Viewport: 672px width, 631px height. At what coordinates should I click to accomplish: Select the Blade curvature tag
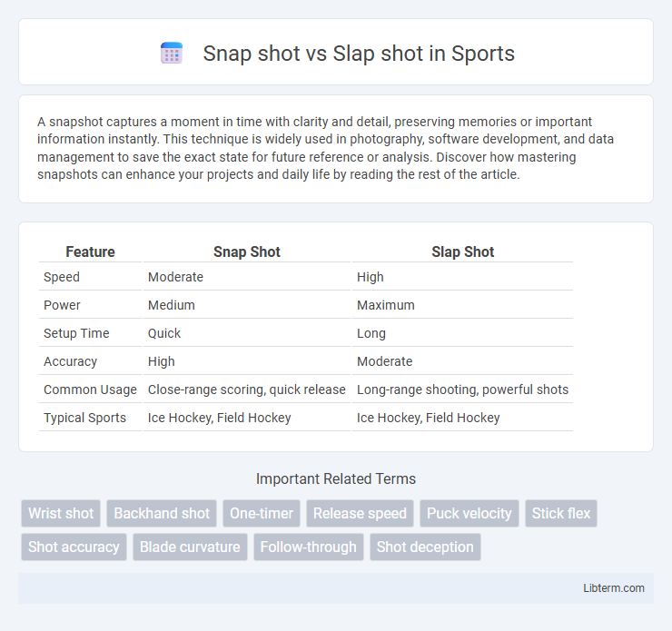(190, 547)
